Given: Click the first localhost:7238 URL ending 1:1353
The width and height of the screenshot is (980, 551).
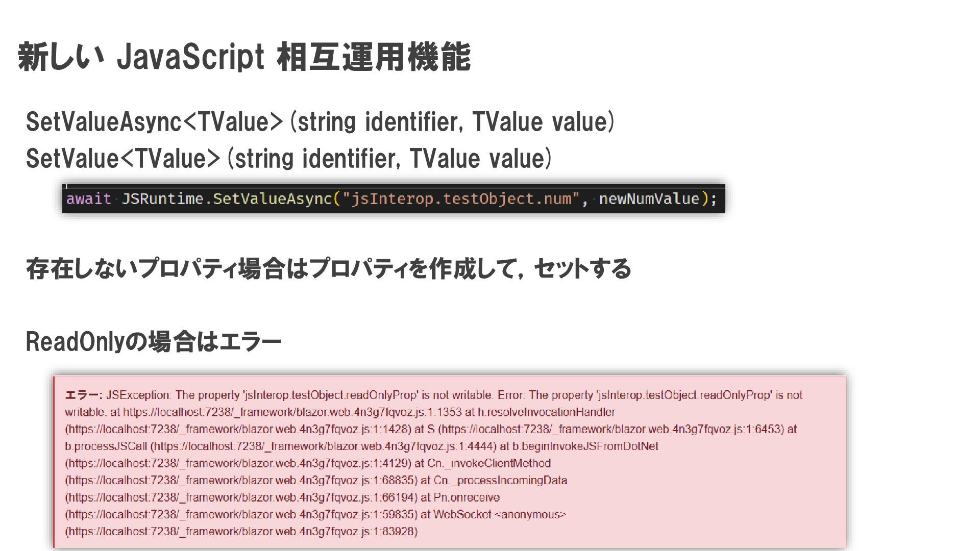Looking at the screenshot, I should tap(292, 412).
